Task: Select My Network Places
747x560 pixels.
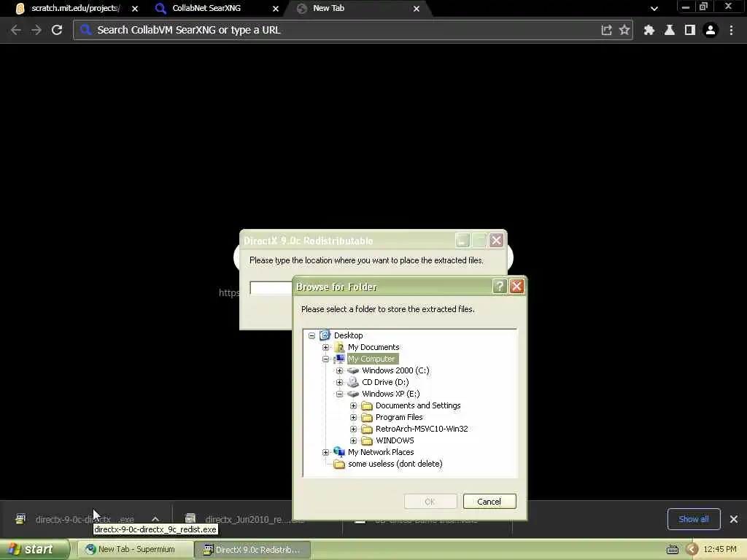Action: [381, 452]
